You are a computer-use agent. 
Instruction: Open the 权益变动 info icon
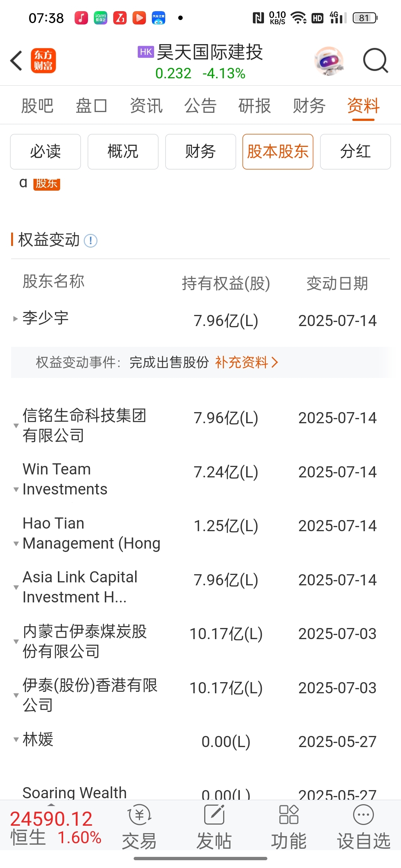pos(91,241)
